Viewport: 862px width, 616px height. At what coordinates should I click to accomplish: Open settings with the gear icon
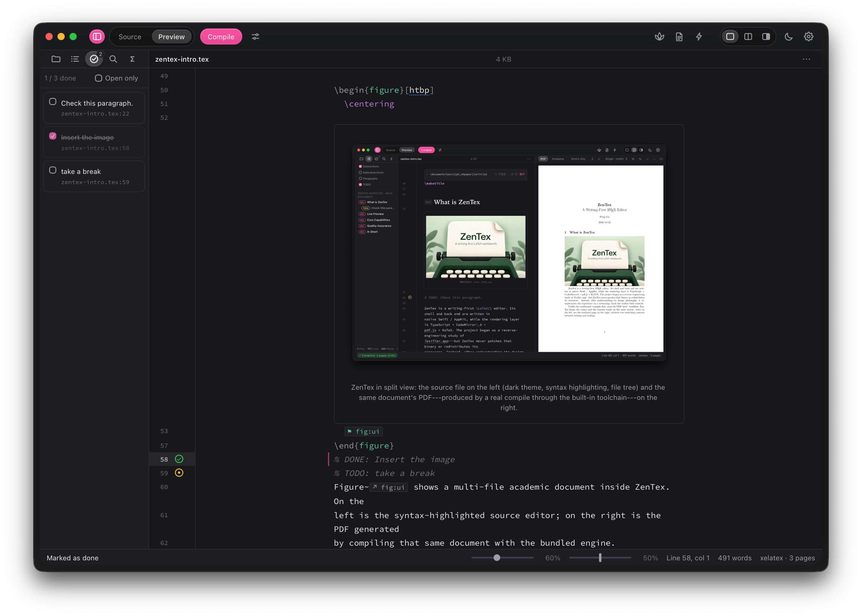click(x=808, y=37)
